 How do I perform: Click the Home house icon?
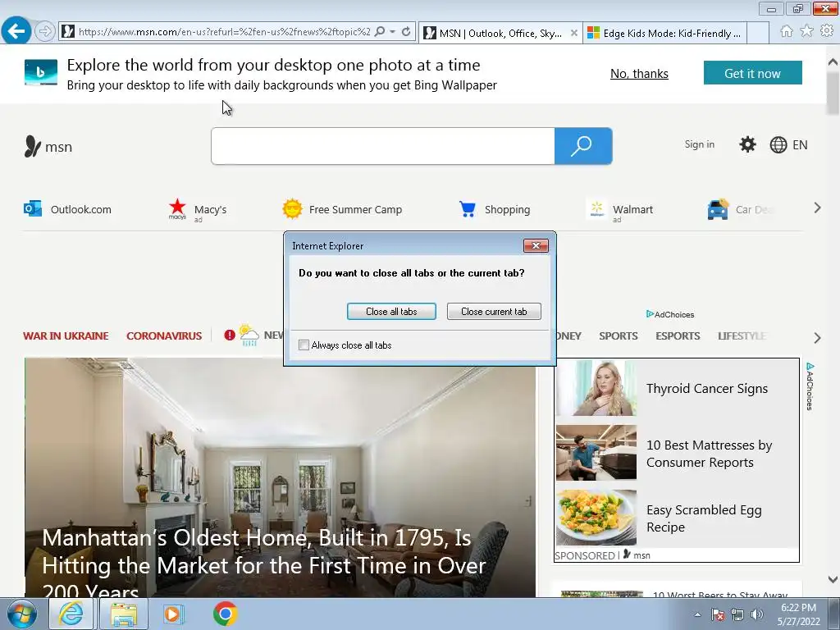[x=787, y=31]
